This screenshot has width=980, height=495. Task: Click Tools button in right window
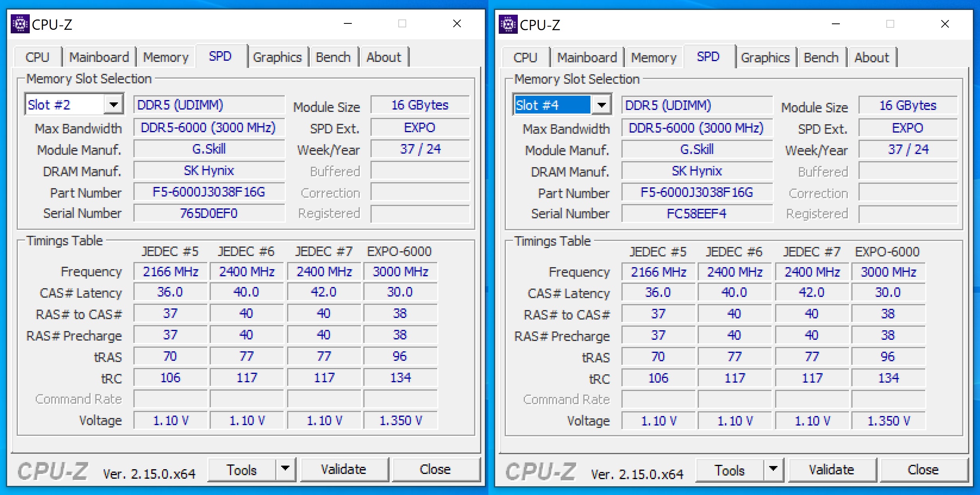730,470
